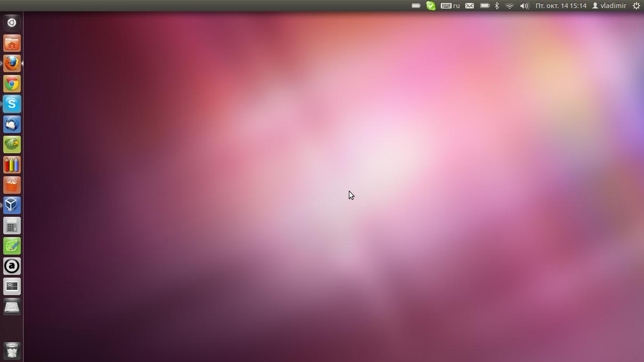Open the Wi-Fi network indicator
Image resolution: width=644 pixels, height=362 pixels.
(x=509, y=6)
